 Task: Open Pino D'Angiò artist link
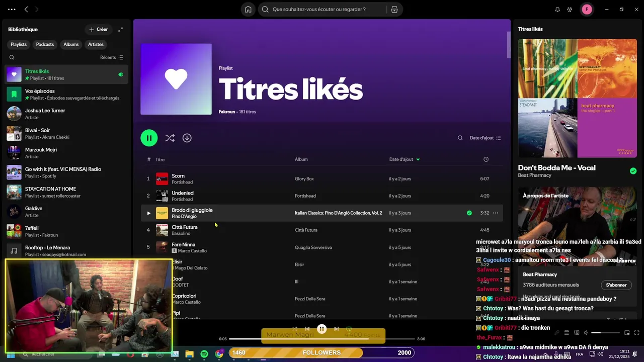pyautogui.click(x=184, y=216)
